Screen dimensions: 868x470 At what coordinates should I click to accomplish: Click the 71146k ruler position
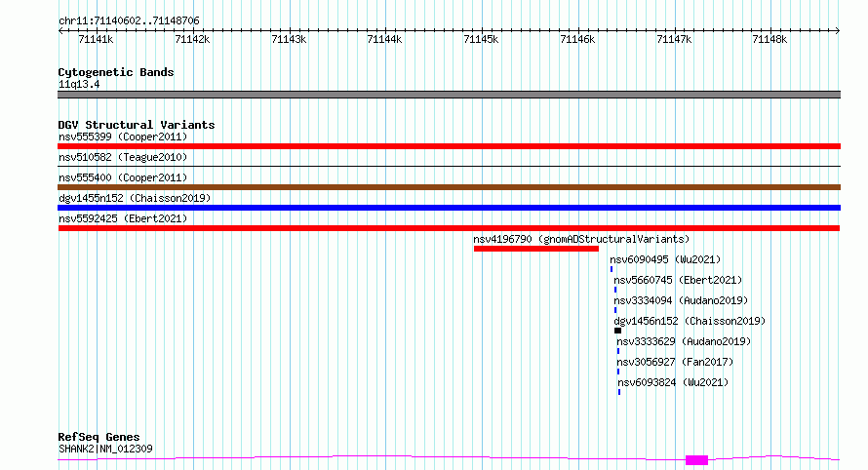tap(577, 39)
